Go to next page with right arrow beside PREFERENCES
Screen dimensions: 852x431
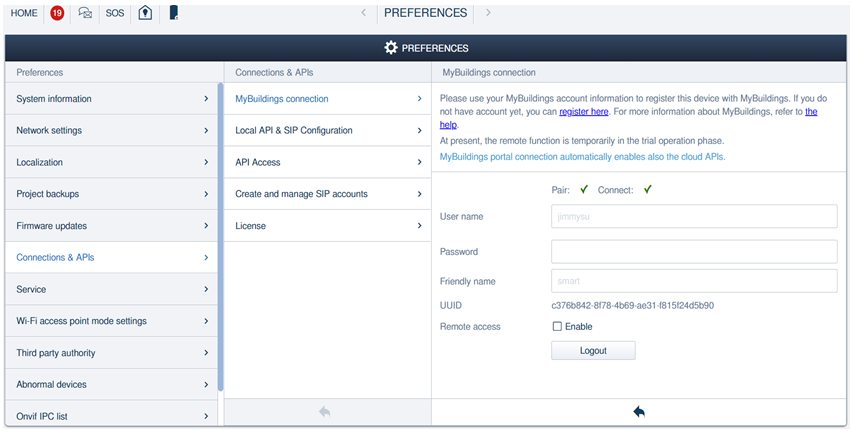tap(488, 13)
